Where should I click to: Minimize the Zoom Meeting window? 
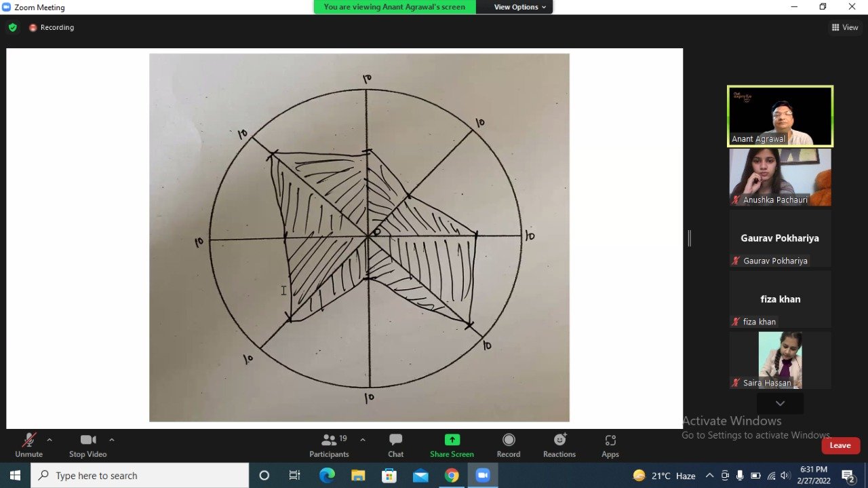click(x=794, y=7)
